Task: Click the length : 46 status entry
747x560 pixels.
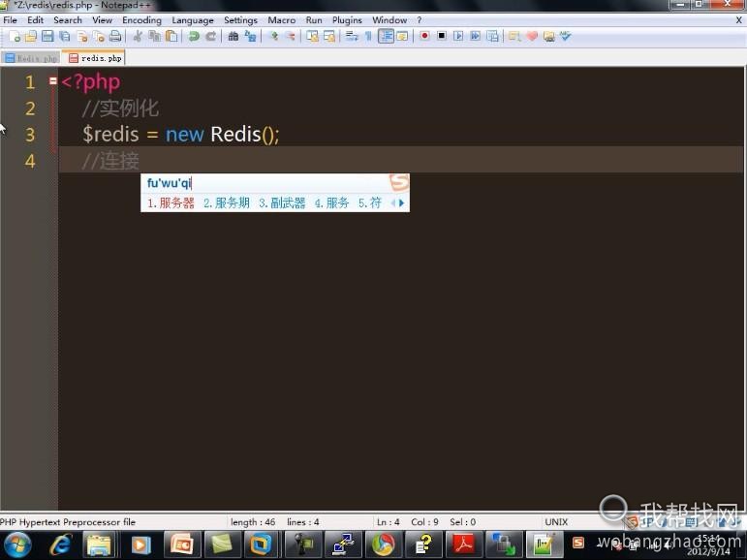Action: click(253, 522)
